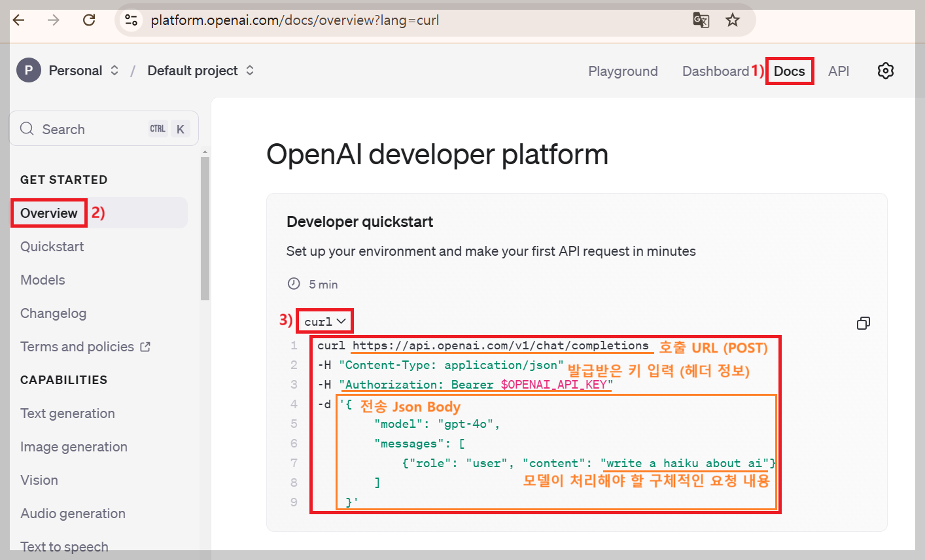Open Text to speech in the sidebar

pyautogui.click(x=64, y=547)
